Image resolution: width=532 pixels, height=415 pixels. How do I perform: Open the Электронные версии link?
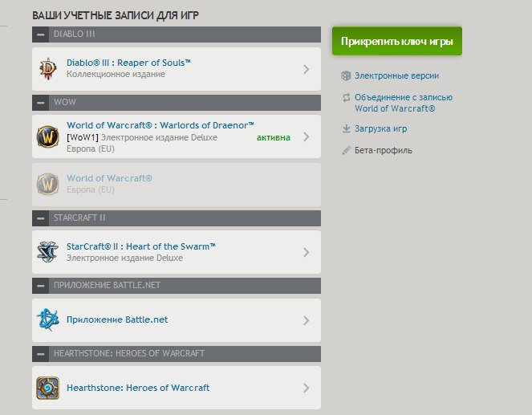point(396,75)
